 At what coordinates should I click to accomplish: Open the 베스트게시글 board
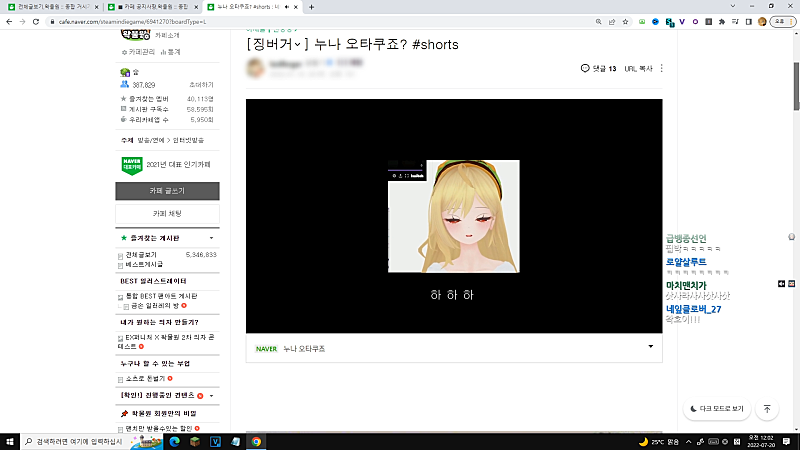pos(144,264)
